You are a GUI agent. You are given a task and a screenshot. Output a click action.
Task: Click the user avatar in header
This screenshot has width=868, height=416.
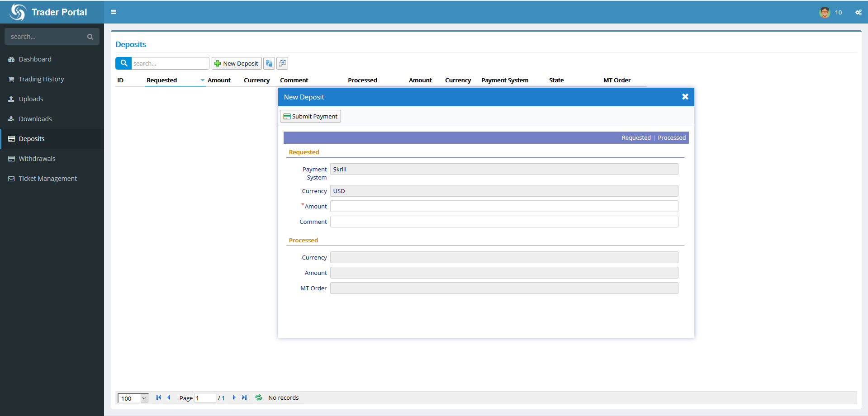pyautogui.click(x=825, y=12)
